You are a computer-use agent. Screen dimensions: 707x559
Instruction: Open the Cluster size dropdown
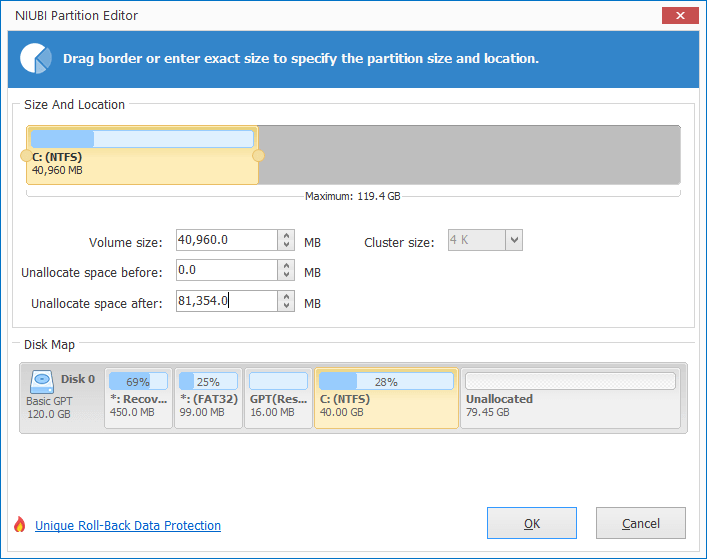click(x=514, y=240)
